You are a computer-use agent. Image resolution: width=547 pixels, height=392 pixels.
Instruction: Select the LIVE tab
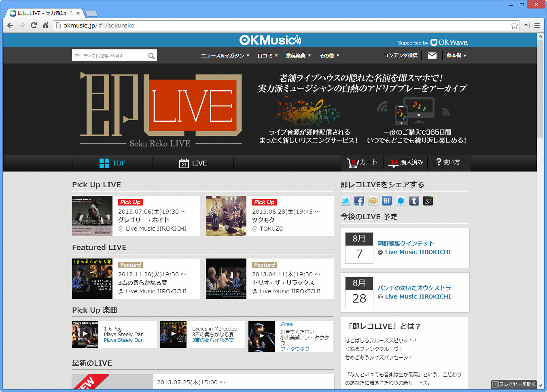coord(193,163)
